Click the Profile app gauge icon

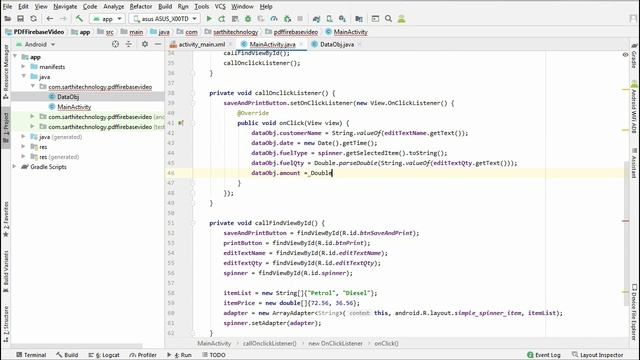coord(274,19)
